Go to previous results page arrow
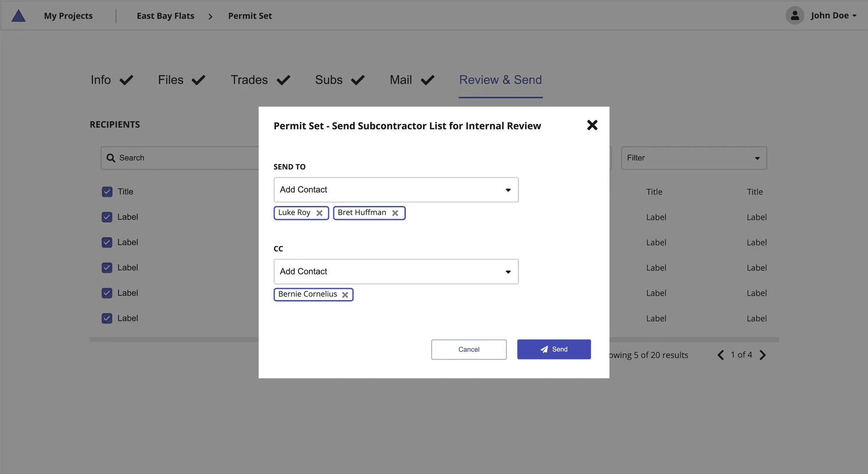The image size is (868, 474). [720, 355]
